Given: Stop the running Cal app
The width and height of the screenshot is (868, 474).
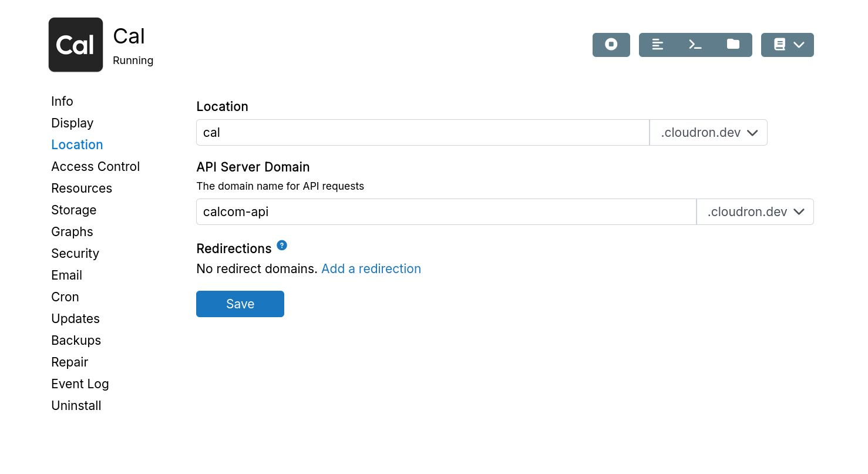Looking at the screenshot, I should pyautogui.click(x=611, y=45).
